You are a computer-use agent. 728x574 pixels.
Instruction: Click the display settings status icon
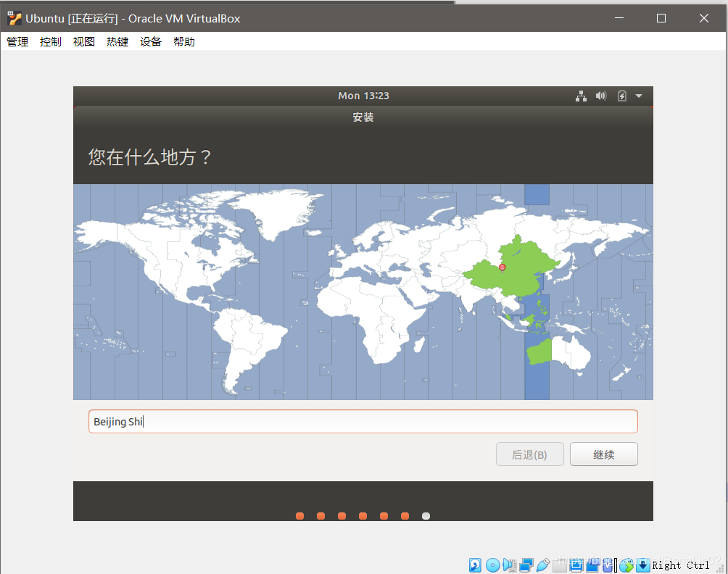click(x=576, y=565)
